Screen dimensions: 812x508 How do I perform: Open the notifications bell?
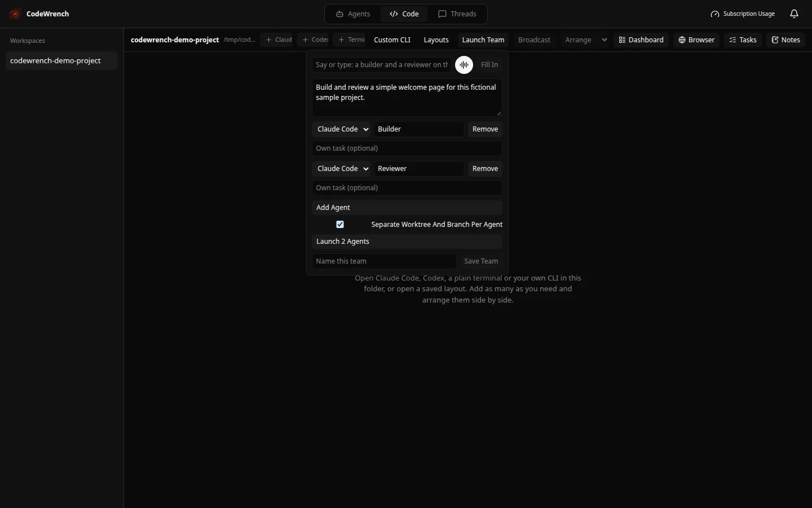(x=794, y=14)
